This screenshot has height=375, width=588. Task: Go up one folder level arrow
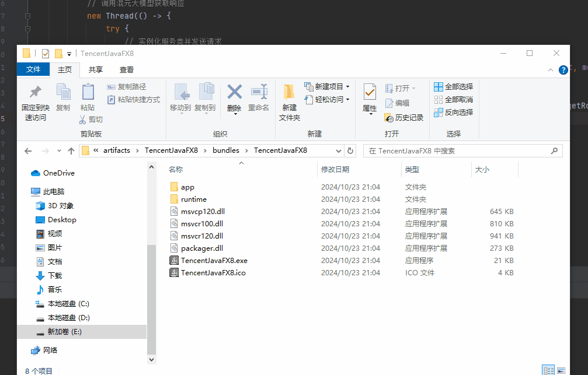pos(71,151)
